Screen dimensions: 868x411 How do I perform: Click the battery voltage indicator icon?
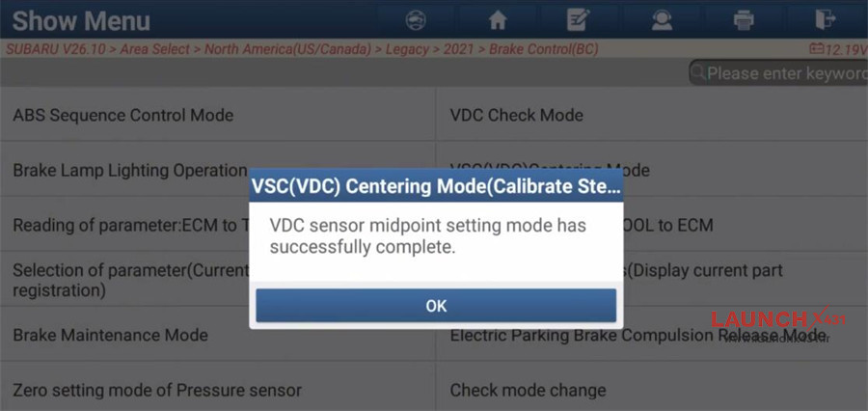click(817, 48)
